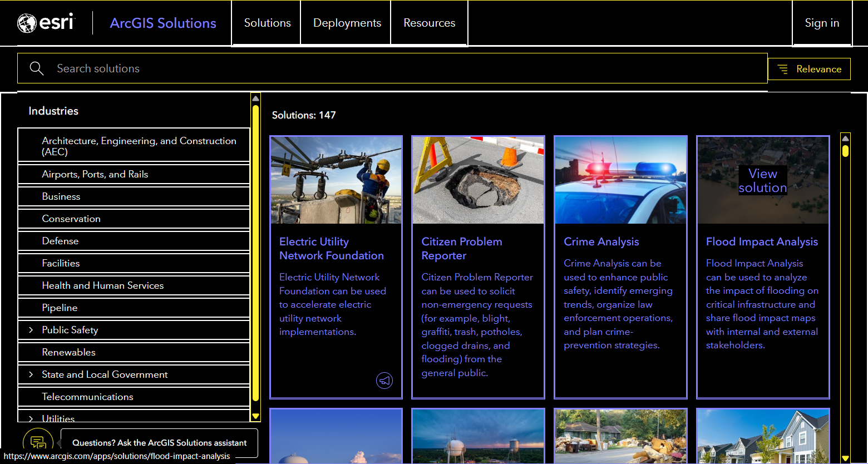868x464 pixels.
Task: Click the Solutions: 147 count text
Action: click(304, 115)
